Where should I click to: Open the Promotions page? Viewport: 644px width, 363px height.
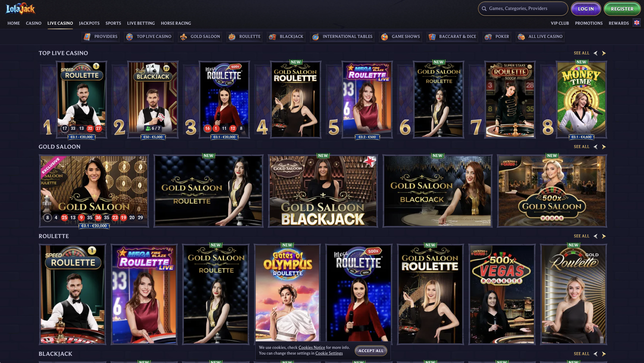589,23
